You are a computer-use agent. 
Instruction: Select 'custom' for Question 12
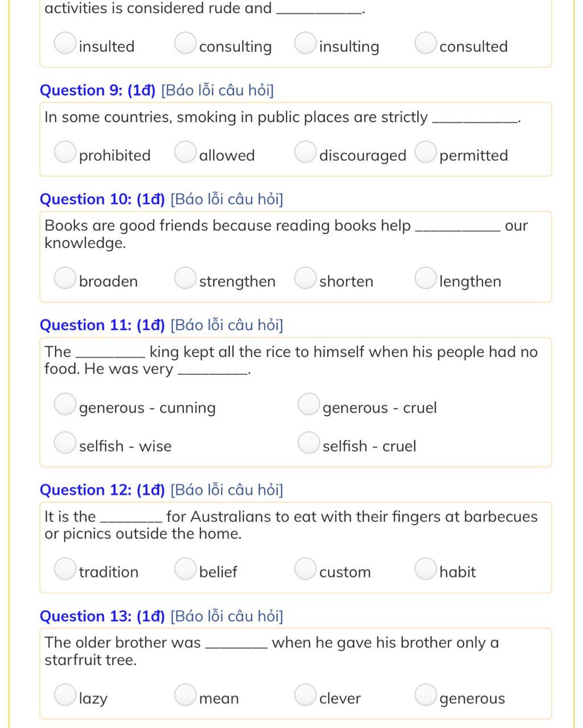pyautogui.click(x=305, y=569)
